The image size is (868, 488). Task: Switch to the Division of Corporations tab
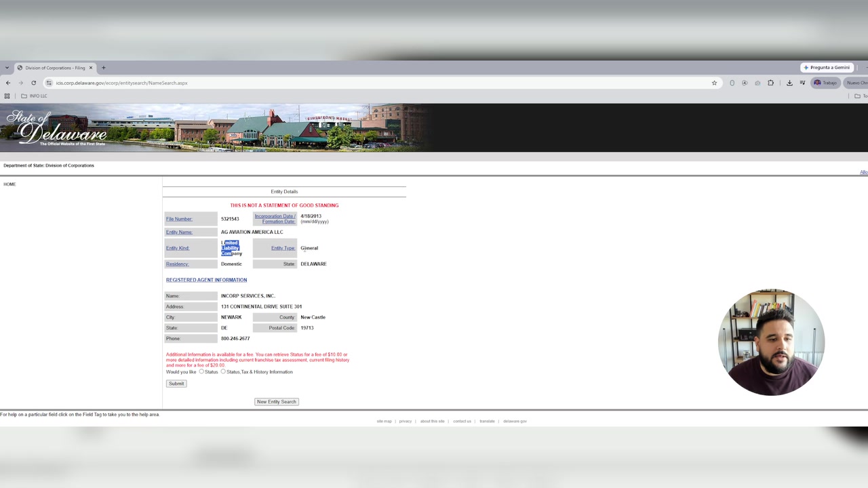tap(54, 68)
